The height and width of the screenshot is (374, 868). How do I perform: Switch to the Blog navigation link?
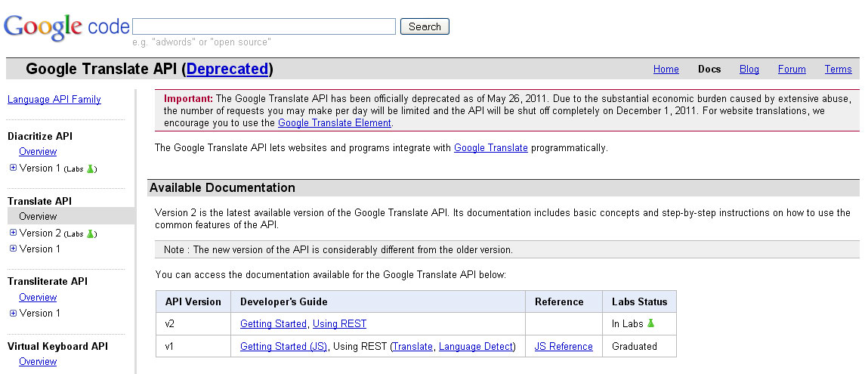(x=749, y=70)
